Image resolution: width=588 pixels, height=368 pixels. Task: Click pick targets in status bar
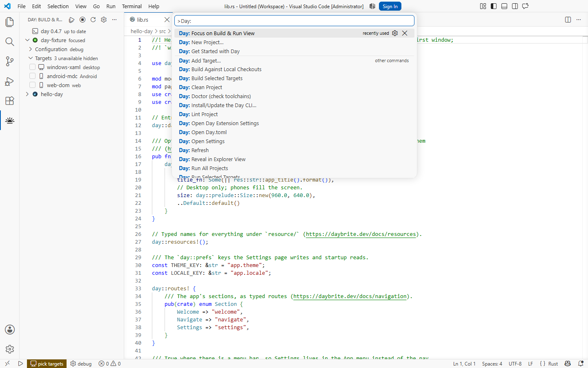click(47, 364)
